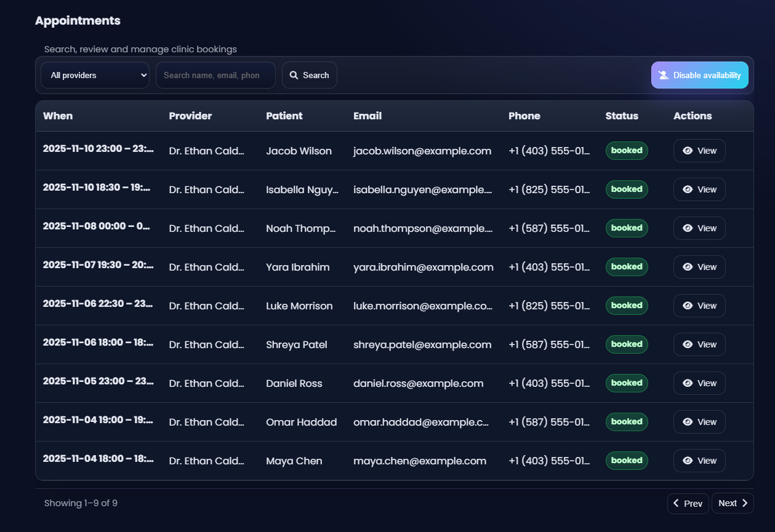
Task: Open Daniel Ross appointment via View
Action: [699, 383]
